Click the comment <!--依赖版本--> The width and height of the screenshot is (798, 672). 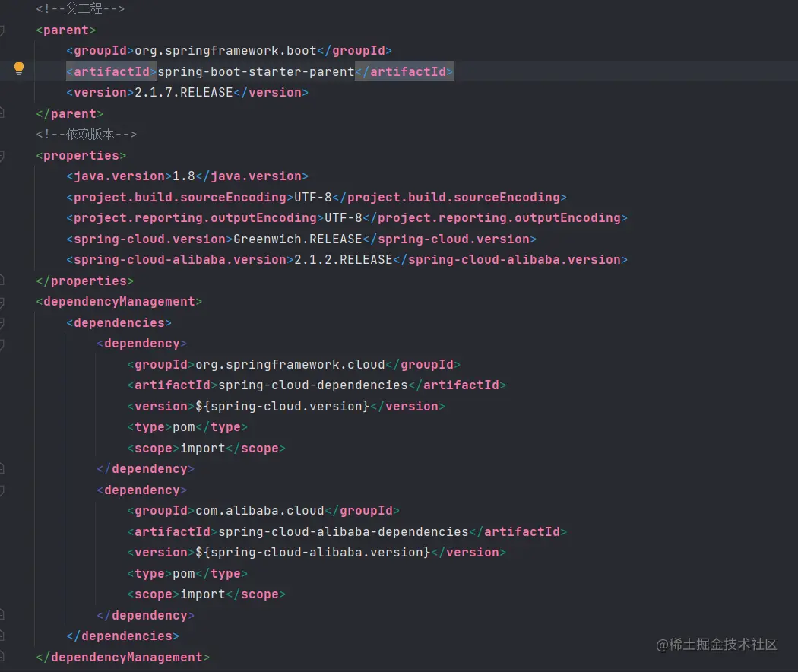coord(87,135)
